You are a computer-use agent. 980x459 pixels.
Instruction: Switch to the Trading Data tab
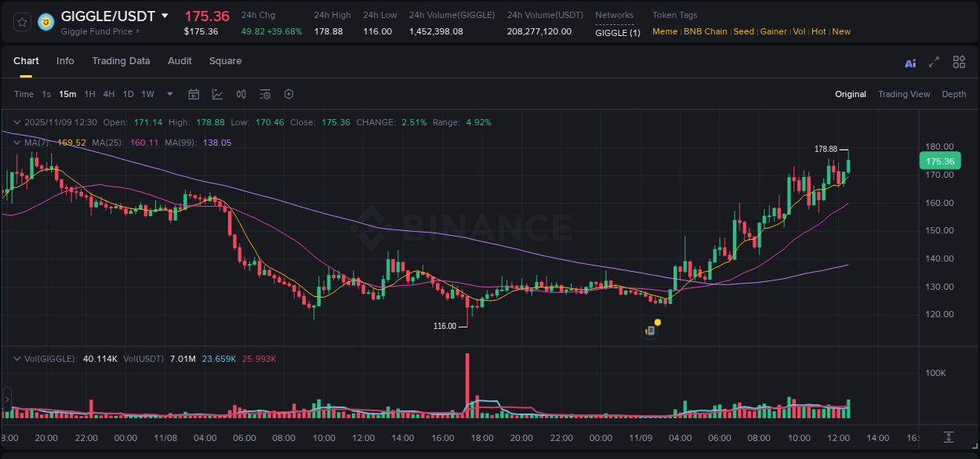pyautogui.click(x=121, y=61)
